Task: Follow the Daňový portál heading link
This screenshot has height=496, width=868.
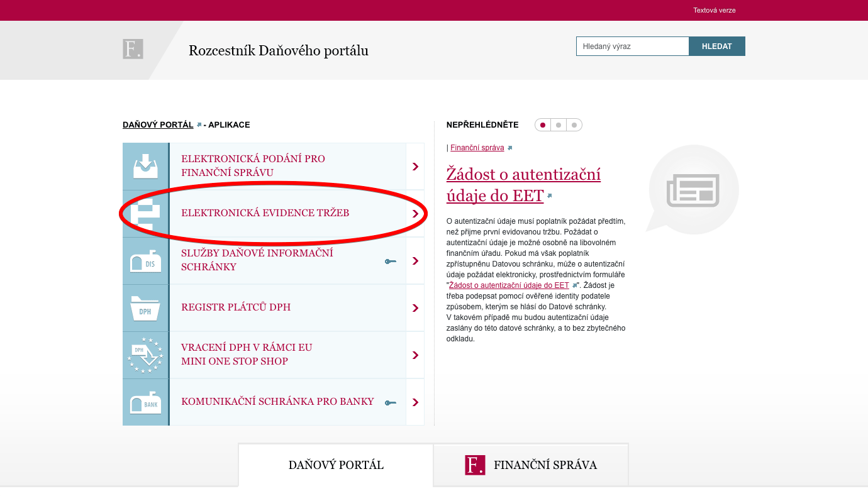Action: 158,124
